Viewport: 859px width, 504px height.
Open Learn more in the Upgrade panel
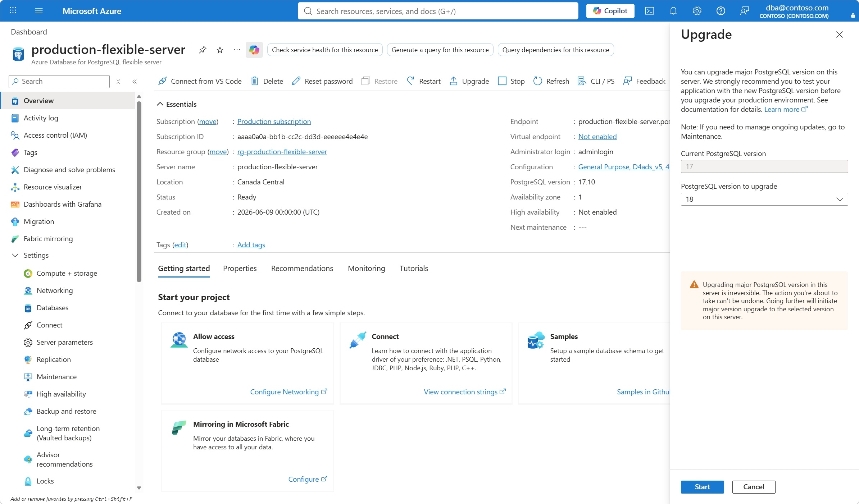click(786, 109)
